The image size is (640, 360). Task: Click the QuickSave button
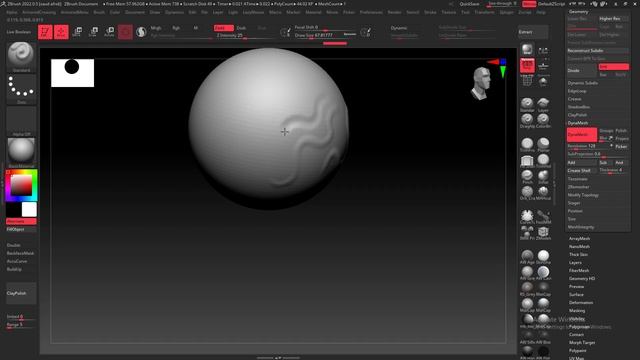pos(469,4)
